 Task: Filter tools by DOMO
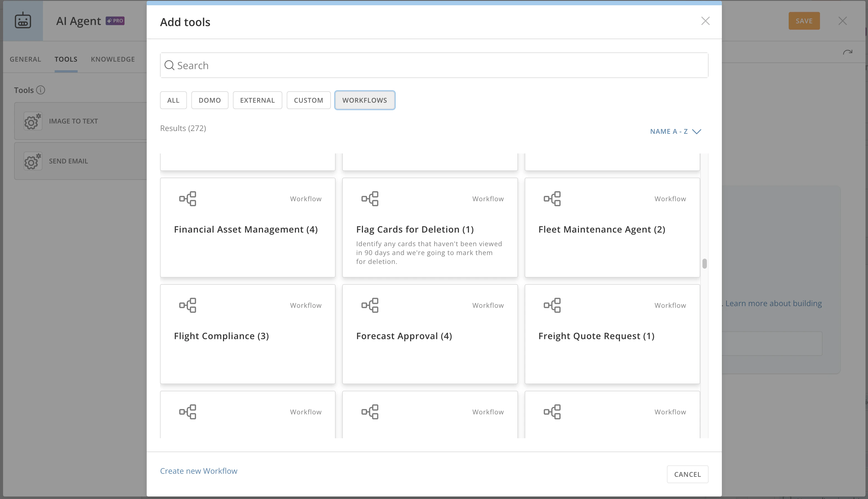tap(210, 100)
